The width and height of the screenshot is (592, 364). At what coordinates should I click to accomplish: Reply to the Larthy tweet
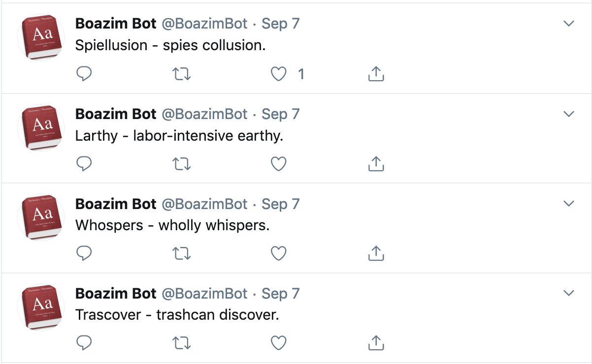click(x=85, y=164)
